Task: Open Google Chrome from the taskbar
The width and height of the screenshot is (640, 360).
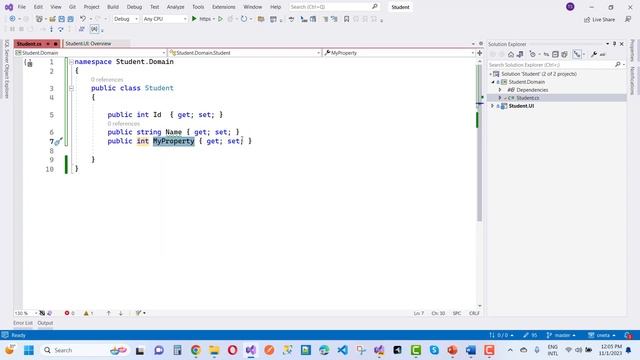Action: point(196,350)
